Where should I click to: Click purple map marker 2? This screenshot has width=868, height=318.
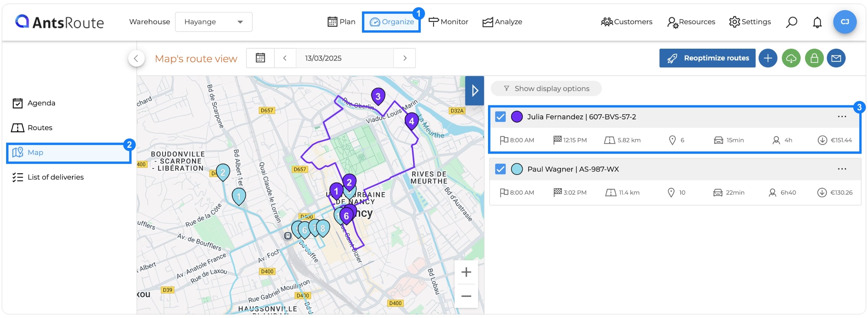click(x=349, y=182)
